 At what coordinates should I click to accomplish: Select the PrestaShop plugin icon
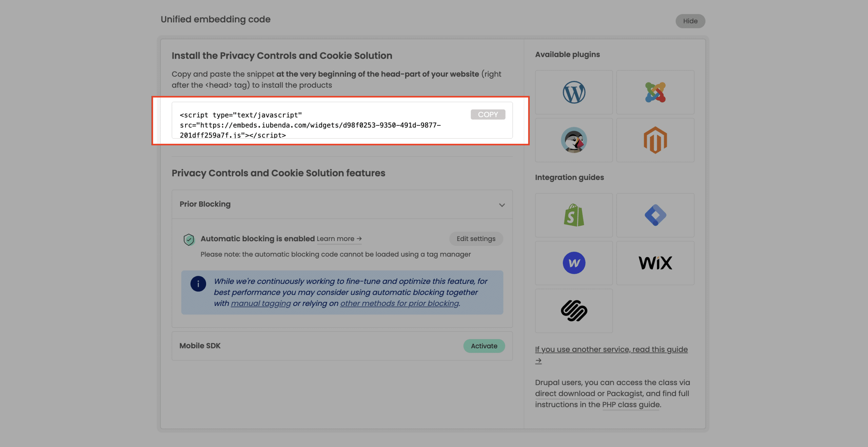(x=574, y=140)
